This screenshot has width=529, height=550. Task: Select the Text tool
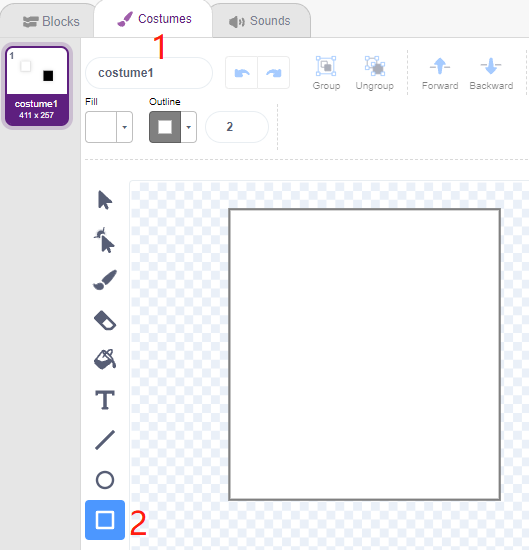point(105,400)
